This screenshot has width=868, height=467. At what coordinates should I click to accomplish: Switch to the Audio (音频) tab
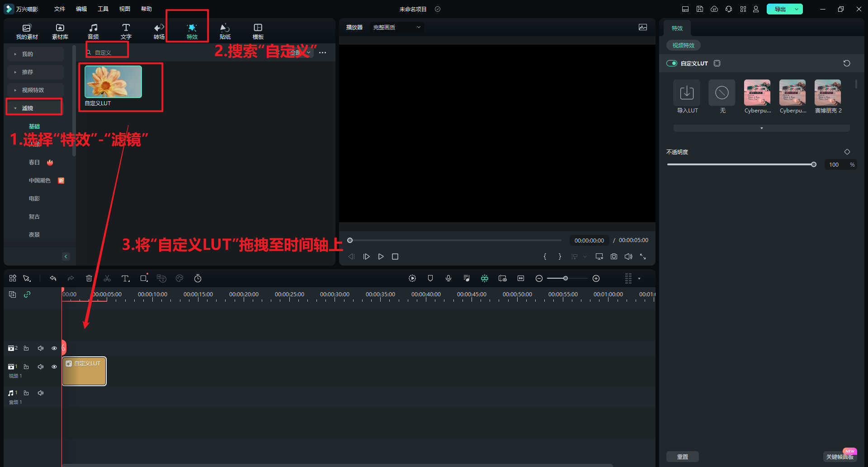click(93, 31)
